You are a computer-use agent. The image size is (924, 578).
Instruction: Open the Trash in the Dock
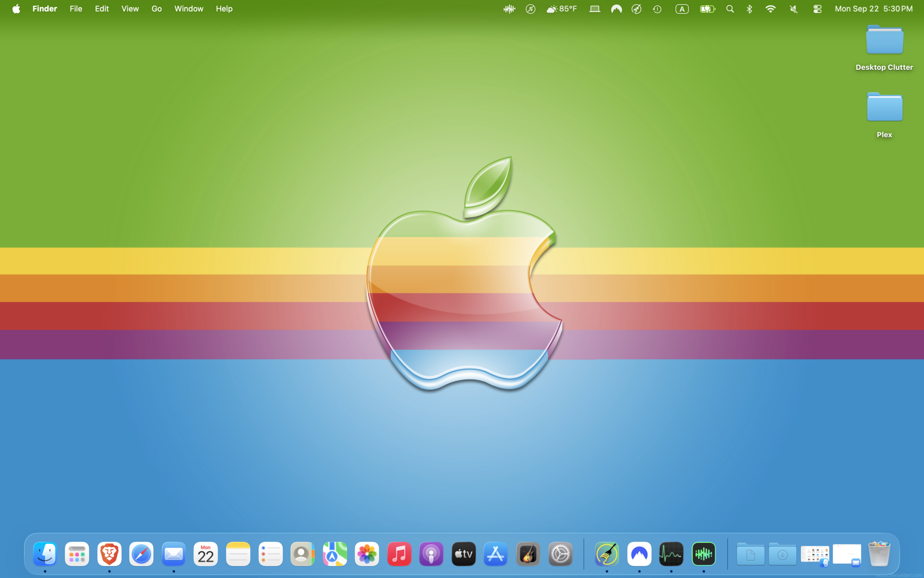879,553
